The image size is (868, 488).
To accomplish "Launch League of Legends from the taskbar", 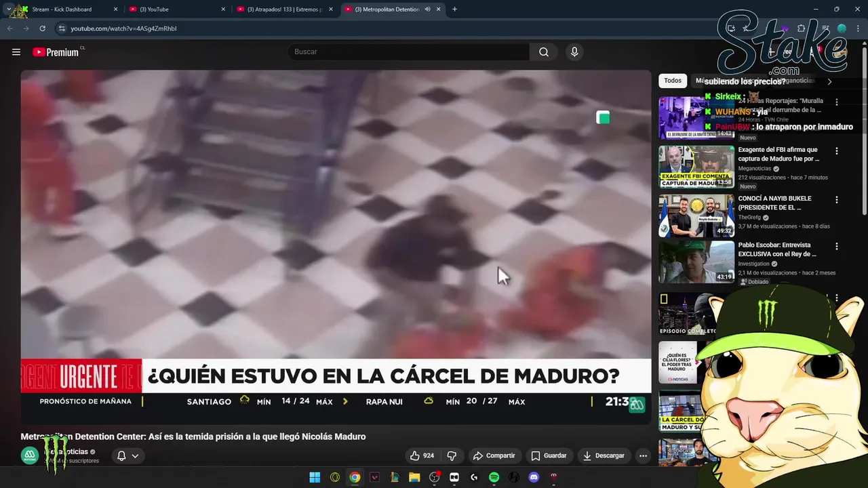I will coord(395,477).
